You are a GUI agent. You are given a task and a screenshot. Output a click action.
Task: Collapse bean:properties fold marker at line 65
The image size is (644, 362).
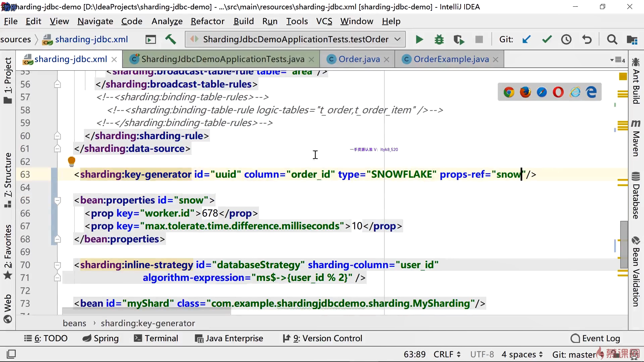coord(57,200)
